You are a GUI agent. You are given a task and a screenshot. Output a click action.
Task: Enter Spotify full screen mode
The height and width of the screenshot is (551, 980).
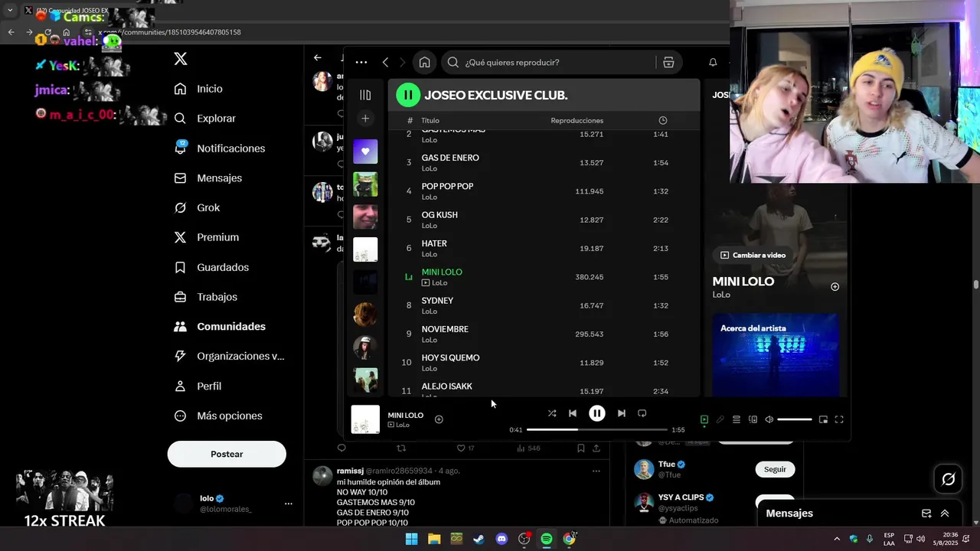(x=839, y=419)
